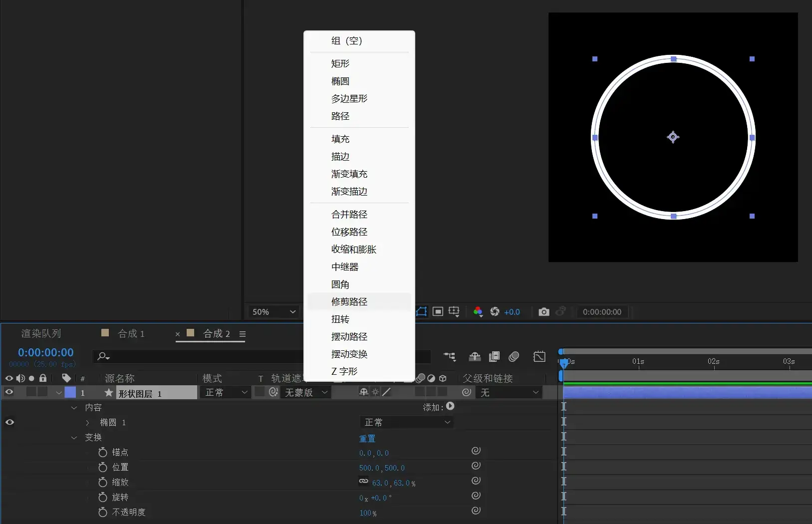This screenshot has width=812, height=524.
Task: Choose 摆动路径 from the add menu
Action: point(359,336)
